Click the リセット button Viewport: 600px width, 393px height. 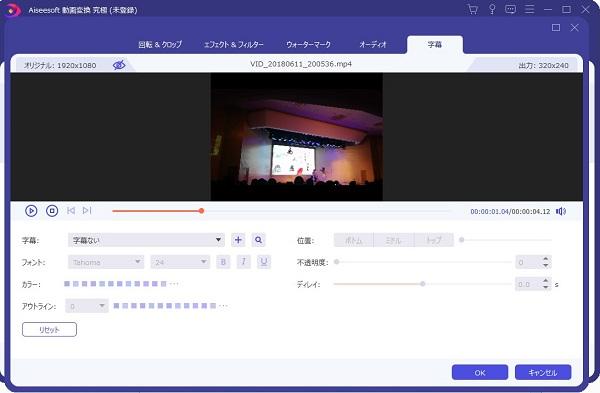[x=49, y=329]
